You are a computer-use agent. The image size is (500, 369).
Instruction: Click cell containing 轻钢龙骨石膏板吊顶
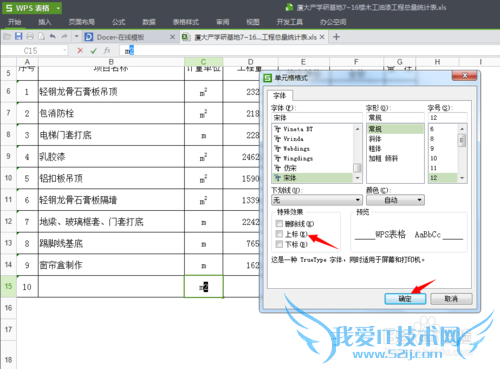point(111,91)
